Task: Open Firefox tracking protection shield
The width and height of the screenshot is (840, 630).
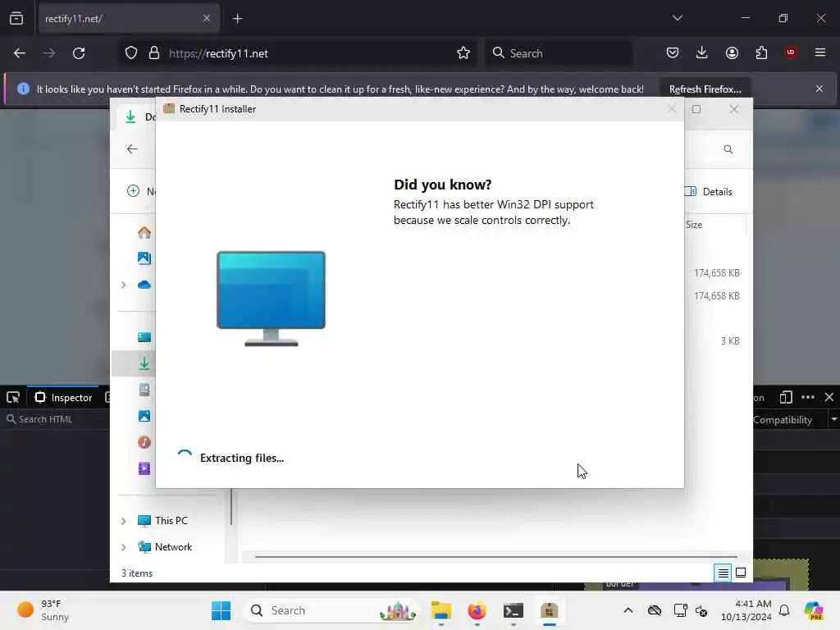Action: pos(131,53)
